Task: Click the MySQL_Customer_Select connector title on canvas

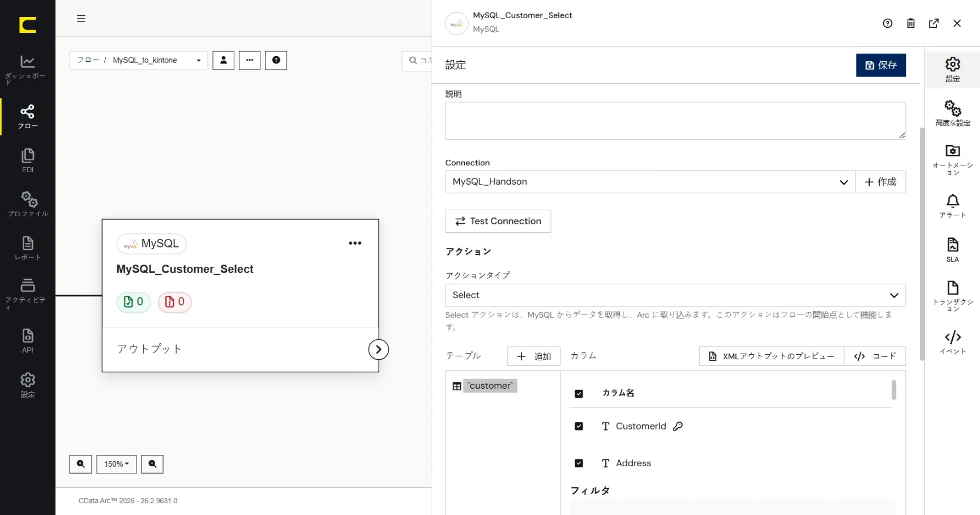Action: pos(185,269)
